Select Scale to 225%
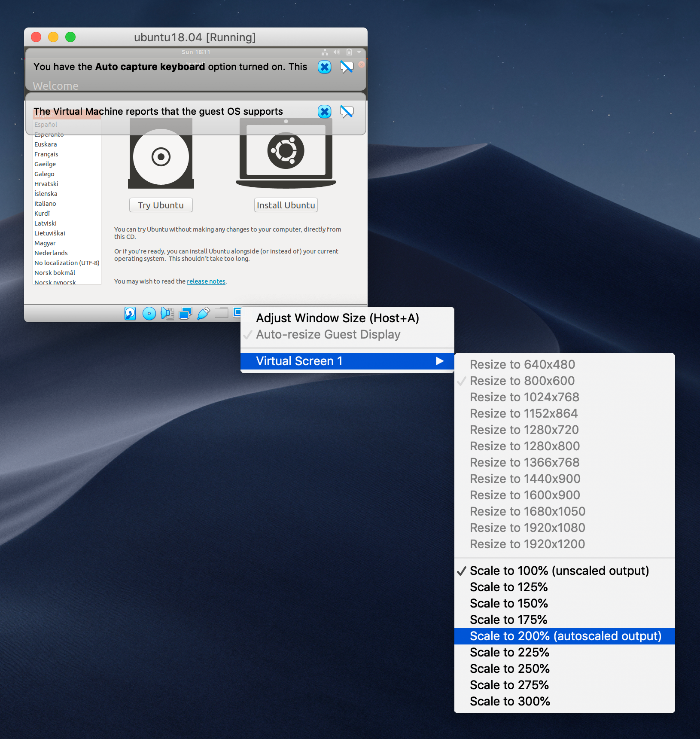Viewport: 700px width, 739px height. (565, 652)
